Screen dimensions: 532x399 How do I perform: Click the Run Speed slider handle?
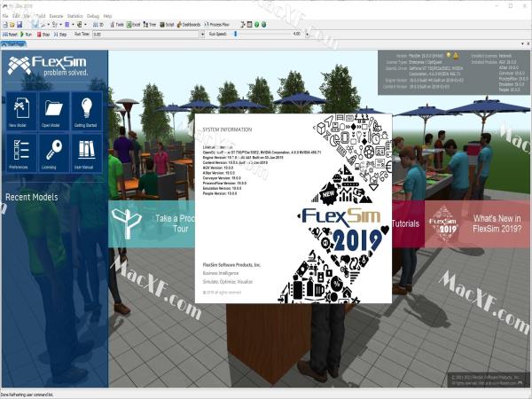[x=236, y=35]
